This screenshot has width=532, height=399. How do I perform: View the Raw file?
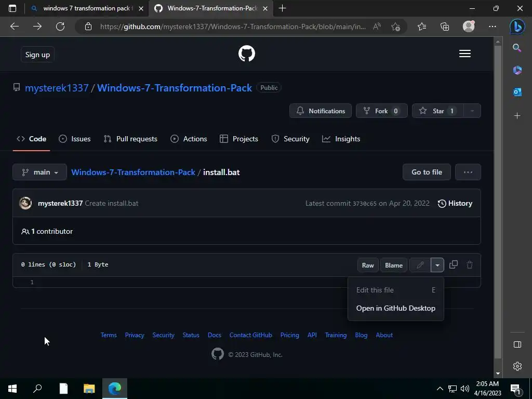[368, 265]
